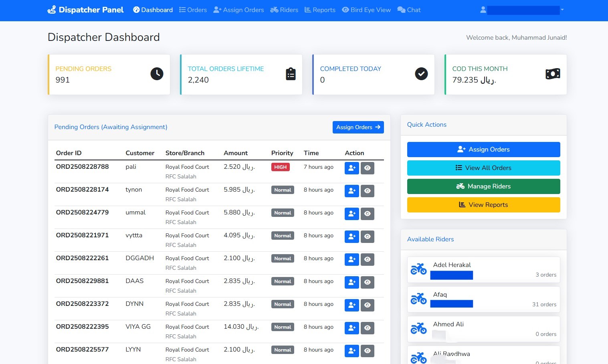Assign rider to order ORD2508222261
608x364 pixels.
[x=352, y=259]
